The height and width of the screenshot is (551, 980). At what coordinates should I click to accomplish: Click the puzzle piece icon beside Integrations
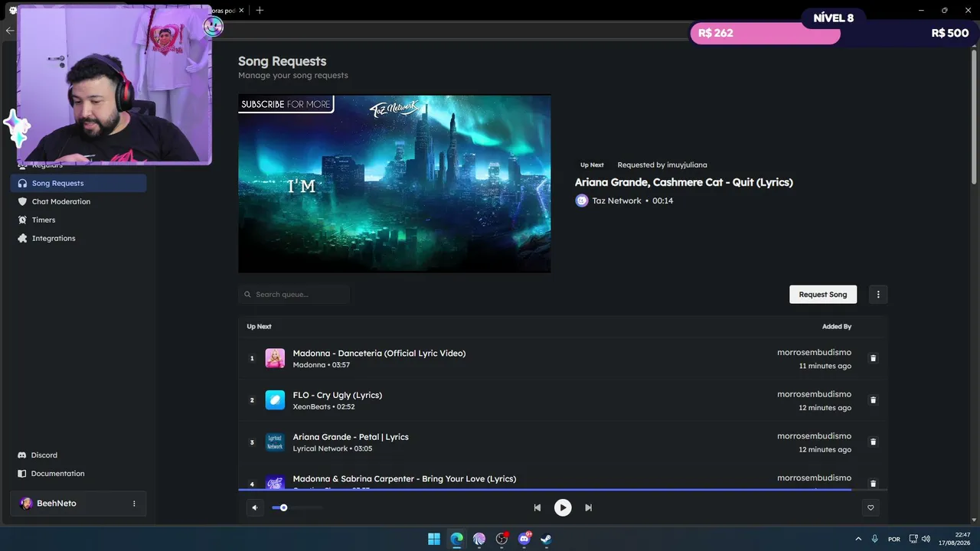(22, 238)
